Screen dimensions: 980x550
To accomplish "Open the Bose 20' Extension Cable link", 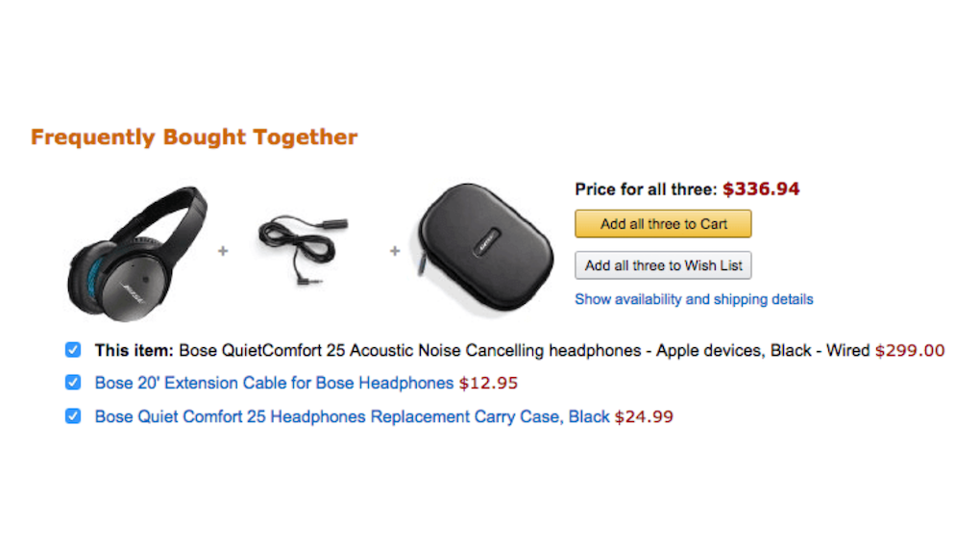I will [274, 384].
